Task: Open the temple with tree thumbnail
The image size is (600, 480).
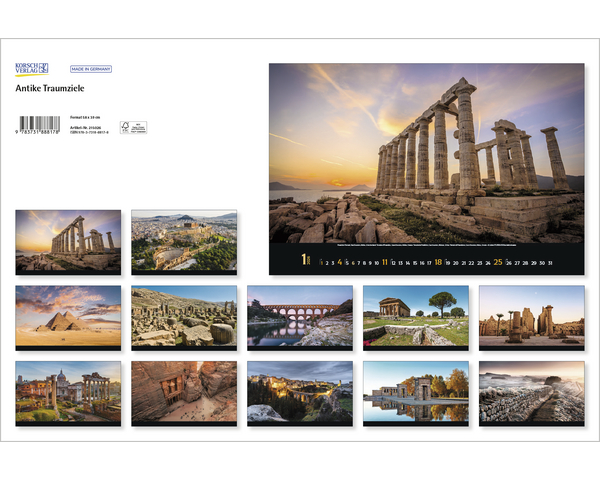Action: 416,314
